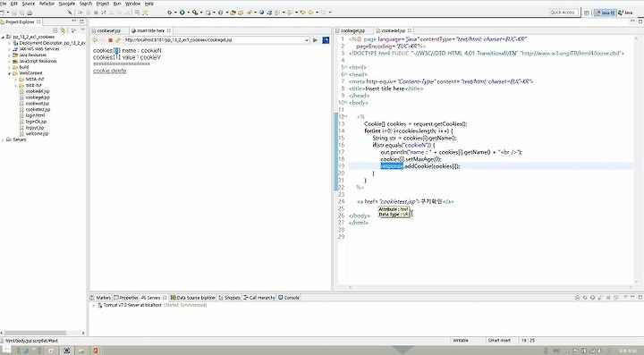Expand the JavaScript Resources node

pyautogui.click(x=9, y=61)
